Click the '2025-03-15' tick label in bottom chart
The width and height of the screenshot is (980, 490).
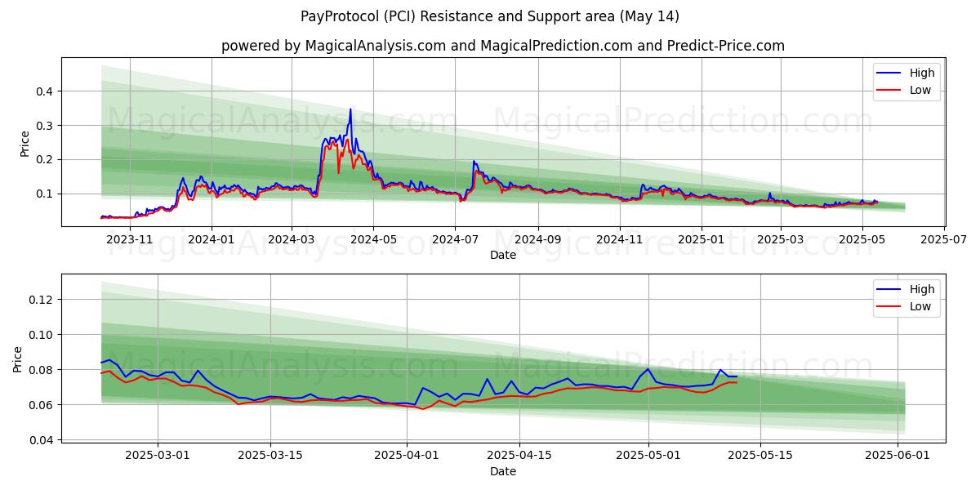(x=269, y=456)
